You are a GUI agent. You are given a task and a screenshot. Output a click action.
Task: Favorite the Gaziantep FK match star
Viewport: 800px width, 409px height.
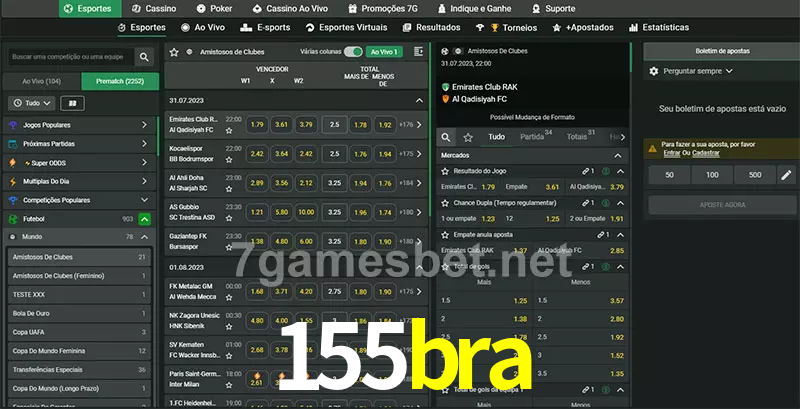click(x=229, y=247)
